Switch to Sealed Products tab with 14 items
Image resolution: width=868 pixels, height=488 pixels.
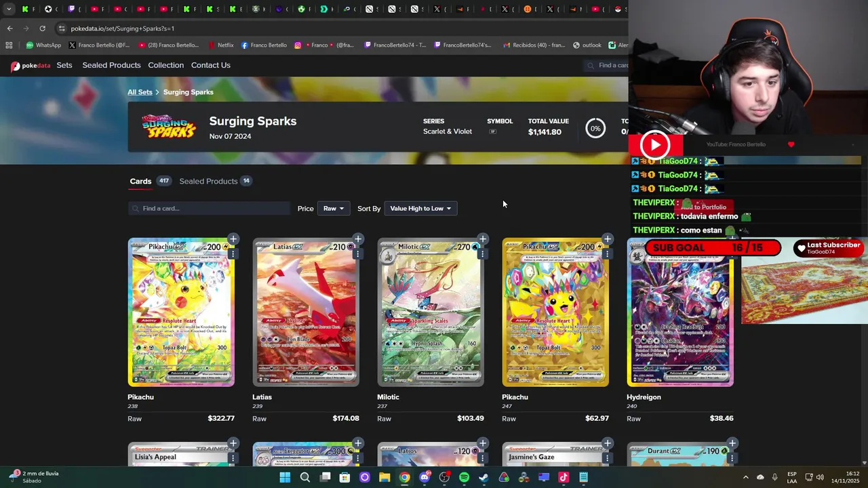(216, 181)
